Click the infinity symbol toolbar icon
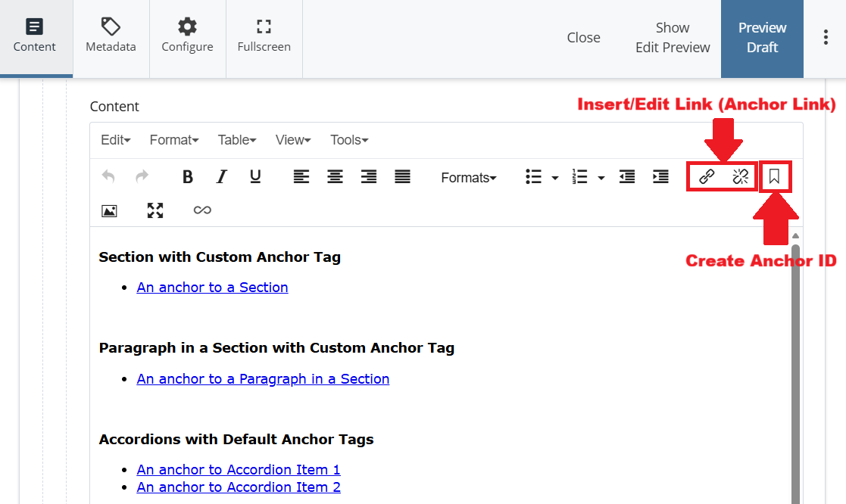This screenshot has height=504, width=846. (202, 210)
